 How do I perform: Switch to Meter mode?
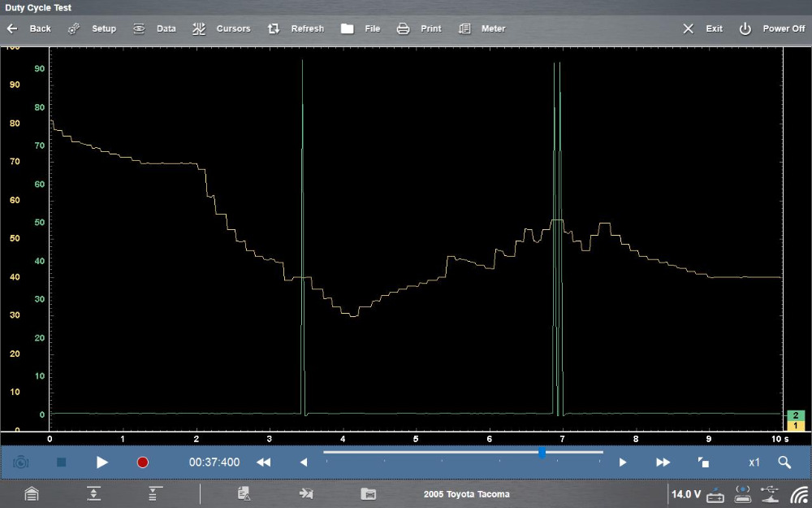tap(482, 28)
